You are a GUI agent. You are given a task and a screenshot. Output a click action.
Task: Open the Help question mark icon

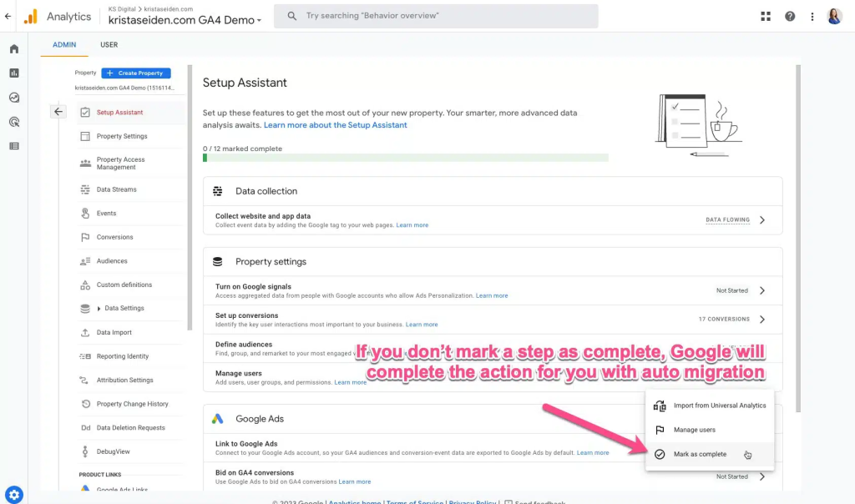click(790, 17)
